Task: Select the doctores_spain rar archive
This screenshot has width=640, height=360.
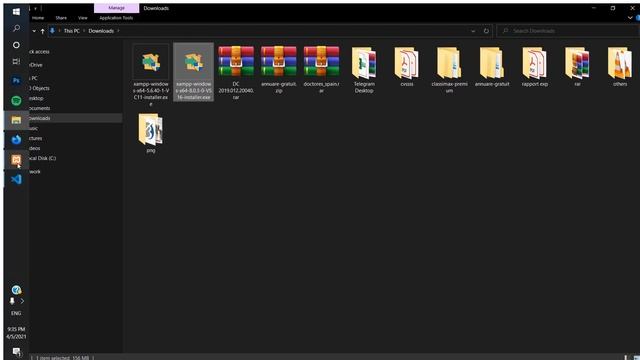Action: click(321, 69)
